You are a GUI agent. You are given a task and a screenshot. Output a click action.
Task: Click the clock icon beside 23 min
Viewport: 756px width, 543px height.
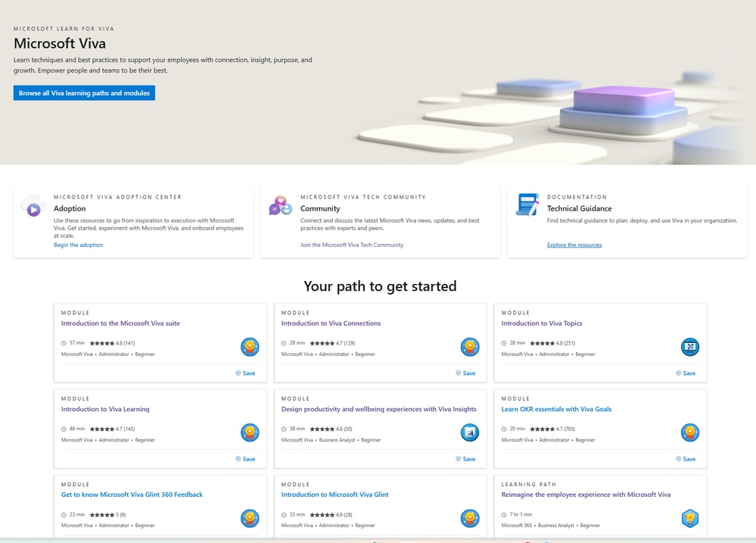tap(64, 514)
